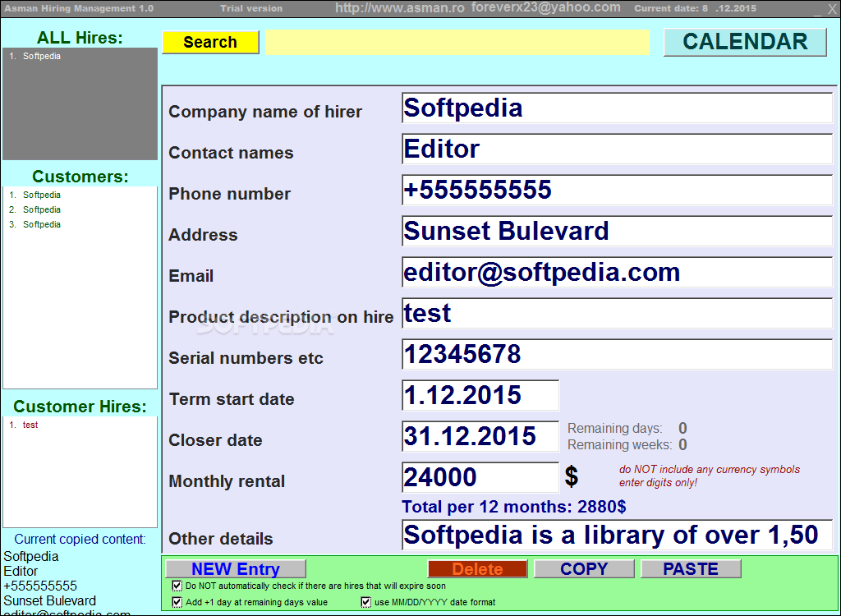Edit the Term start date field
The height and width of the screenshot is (616, 841).
coord(480,395)
